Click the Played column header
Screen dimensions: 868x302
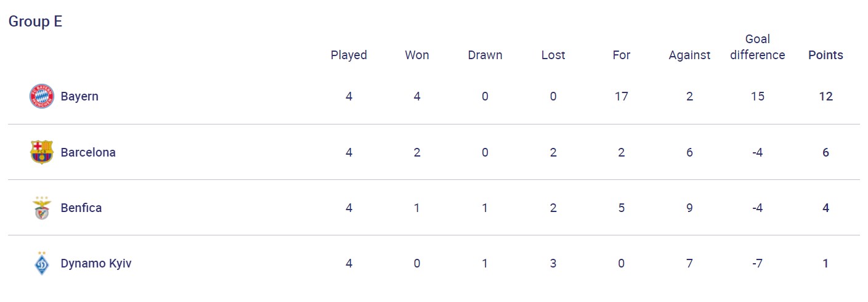(x=349, y=55)
